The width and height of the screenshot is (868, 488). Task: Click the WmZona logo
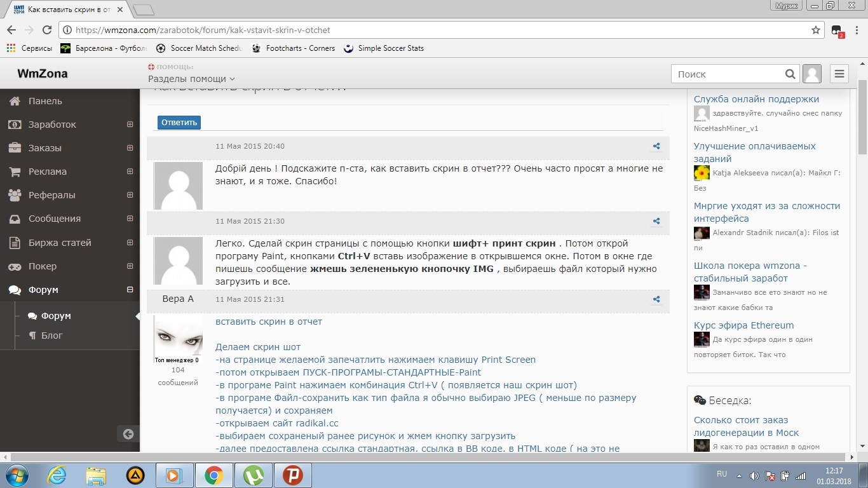pos(42,74)
